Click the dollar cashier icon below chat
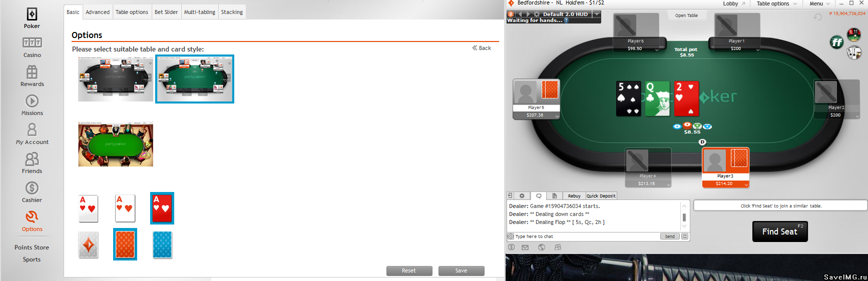Viewport: 868px width, 281px height. (x=511, y=247)
